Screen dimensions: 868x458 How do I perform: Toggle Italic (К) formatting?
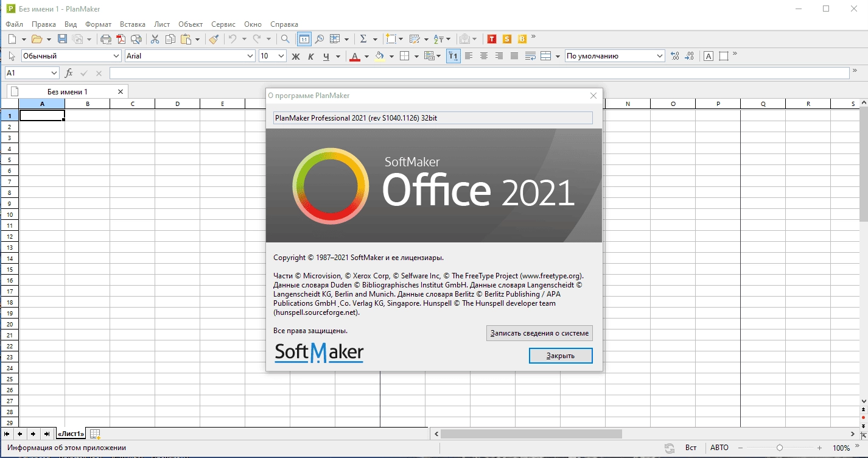(311, 56)
